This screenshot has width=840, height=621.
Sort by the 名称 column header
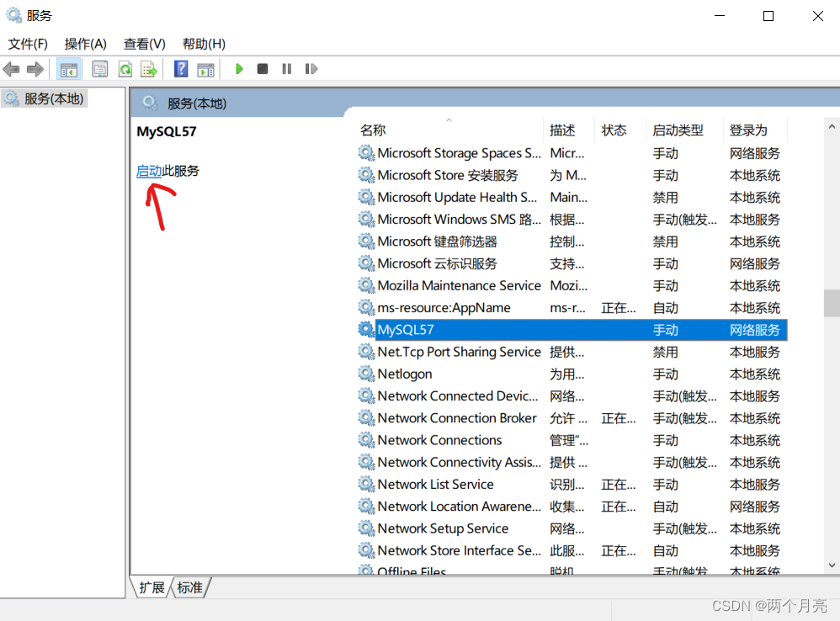tap(450, 130)
